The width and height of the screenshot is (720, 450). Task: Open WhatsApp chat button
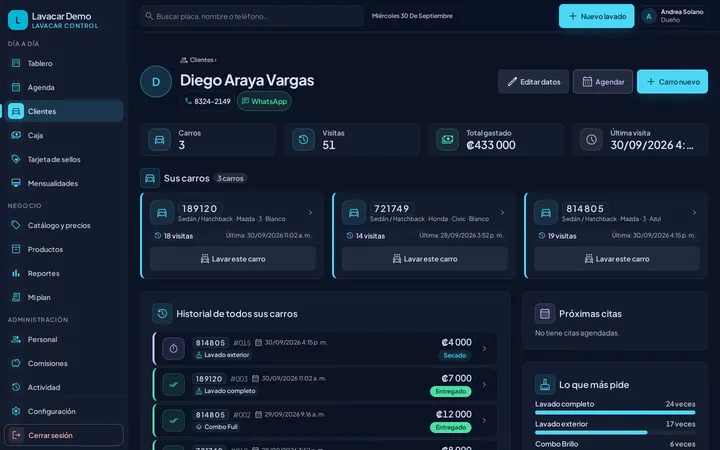coord(264,101)
